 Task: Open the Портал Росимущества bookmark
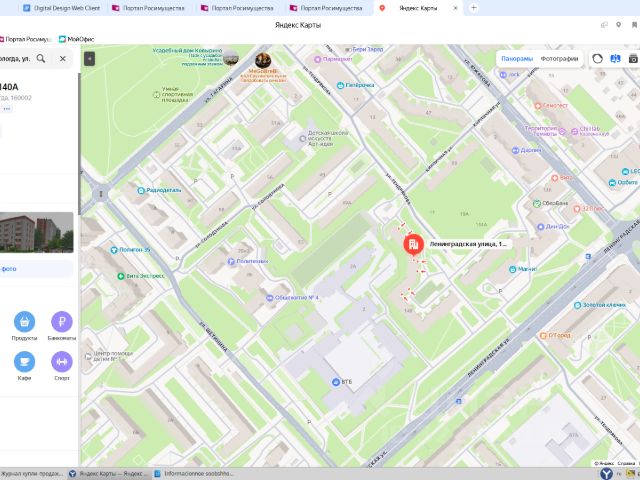(25, 39)
